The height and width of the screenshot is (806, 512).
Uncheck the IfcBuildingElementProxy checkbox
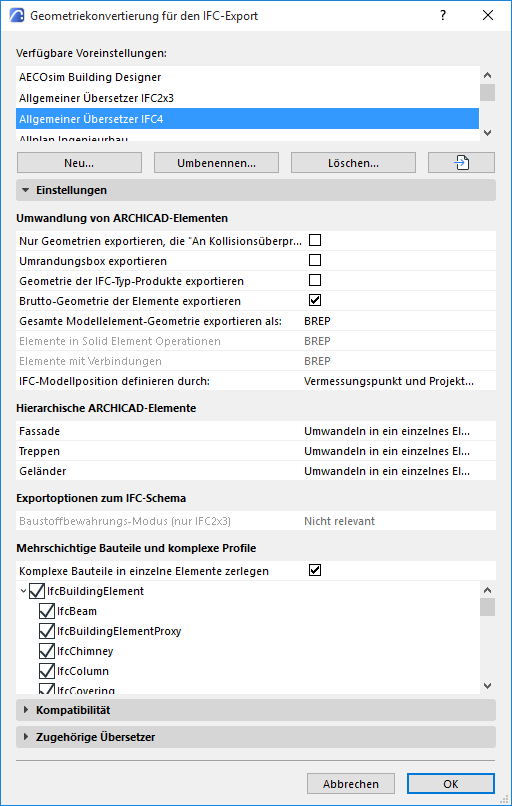coord(47,631)
